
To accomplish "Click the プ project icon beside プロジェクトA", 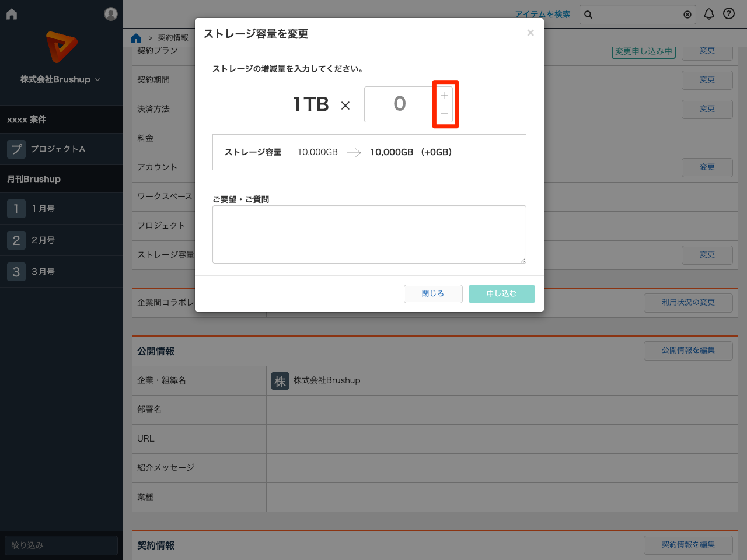I will coord(16,149).
